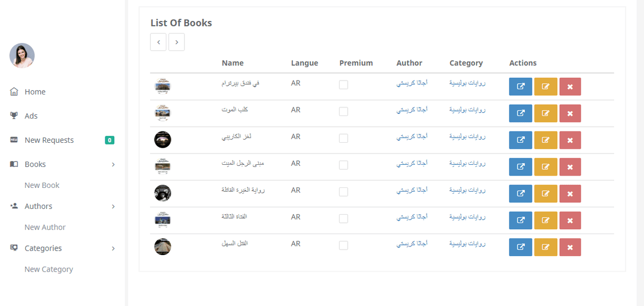Open the book رواية الغيرة القاتلة via its blue button
Screen dimensions: 644x306
521,194
